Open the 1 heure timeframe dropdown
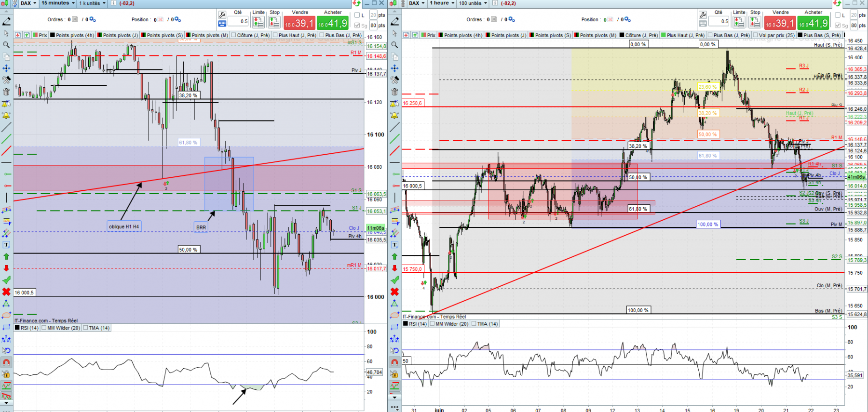This screenshot has height=412, width=868. click(x=442, y=3)
